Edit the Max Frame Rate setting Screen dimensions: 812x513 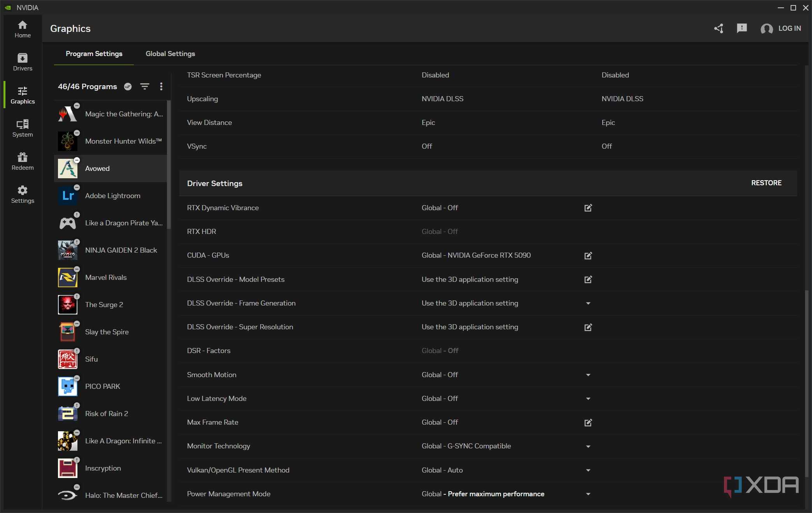tap(588, 422)
